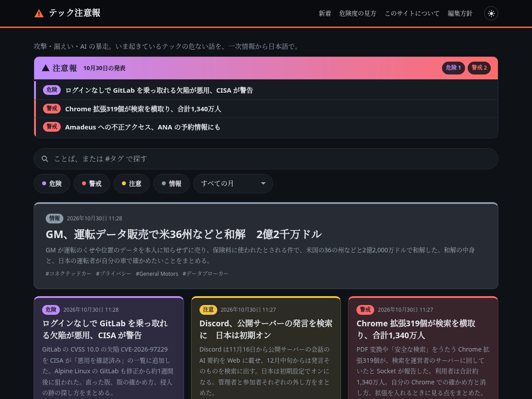Click the magnifier icon in the search bar

point(45,159)
